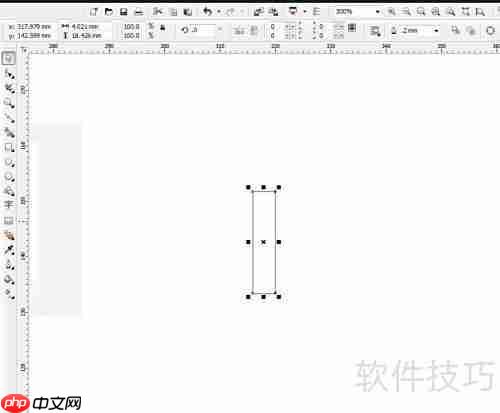Screen dimensions: 500x413
Task: Click the Convert to Curves icon
Action: point(490,31)
